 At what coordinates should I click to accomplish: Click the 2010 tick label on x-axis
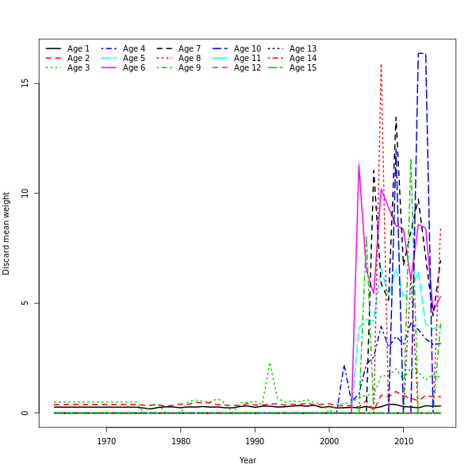(404, 441)
